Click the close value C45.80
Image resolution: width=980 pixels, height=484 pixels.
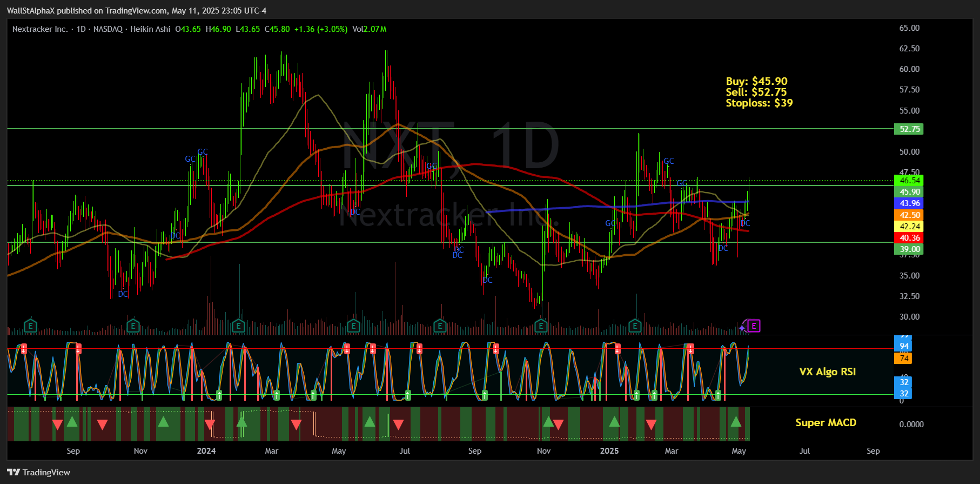(277, 29)
